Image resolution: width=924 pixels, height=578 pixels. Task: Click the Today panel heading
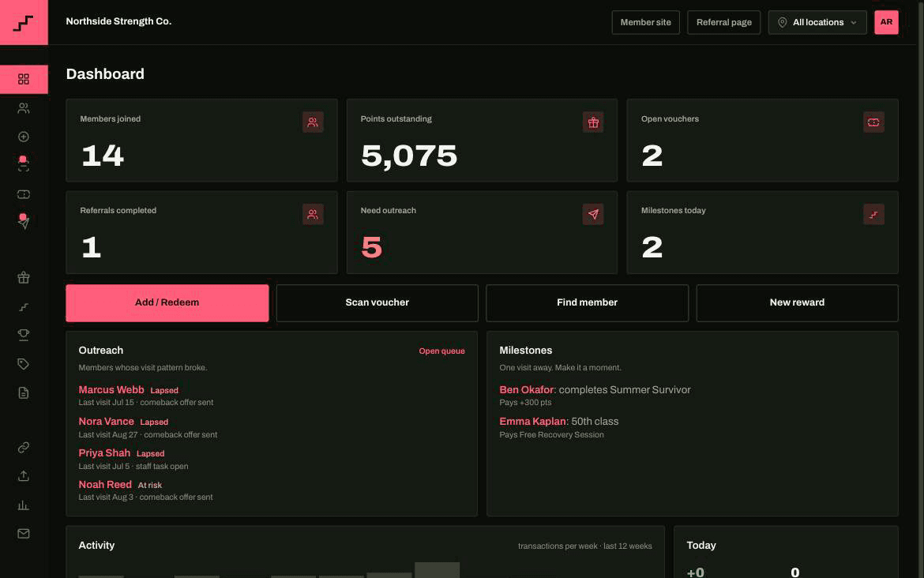701,546
